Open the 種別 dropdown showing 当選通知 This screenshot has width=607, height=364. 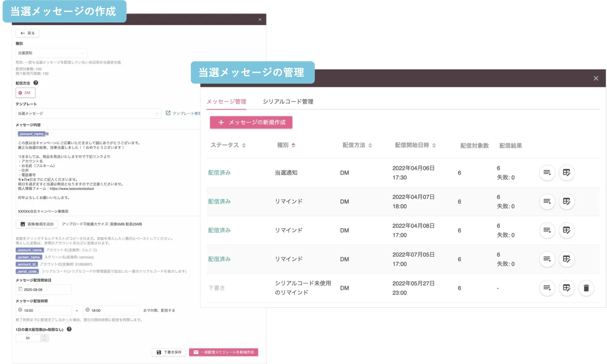coord(51,53)
